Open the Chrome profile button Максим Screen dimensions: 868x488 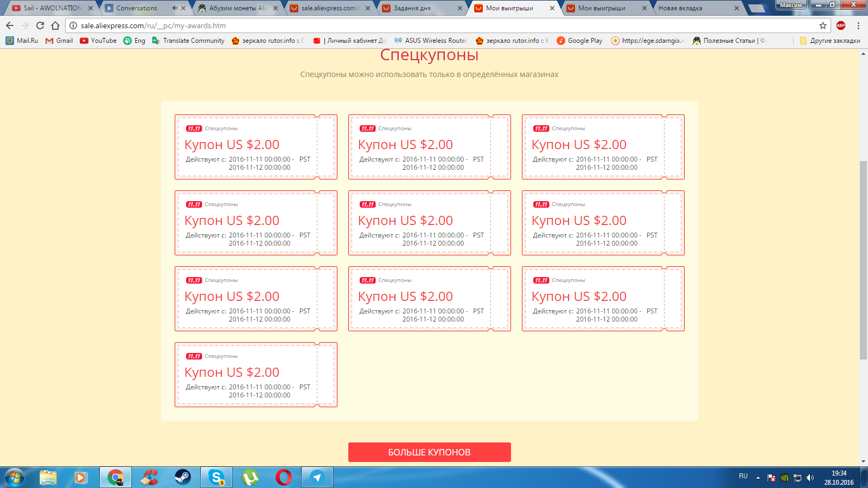(x=791, y=5)
